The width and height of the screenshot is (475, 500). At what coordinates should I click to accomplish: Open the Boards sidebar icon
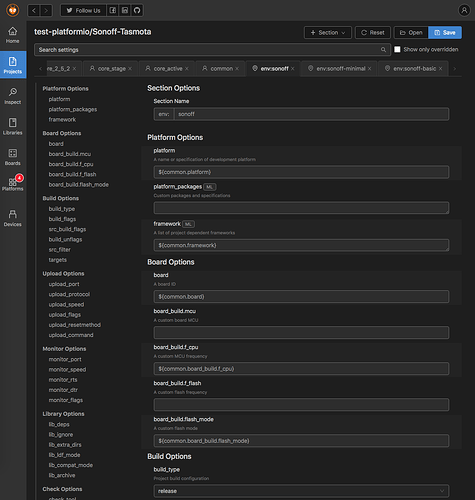click(13, 157)
